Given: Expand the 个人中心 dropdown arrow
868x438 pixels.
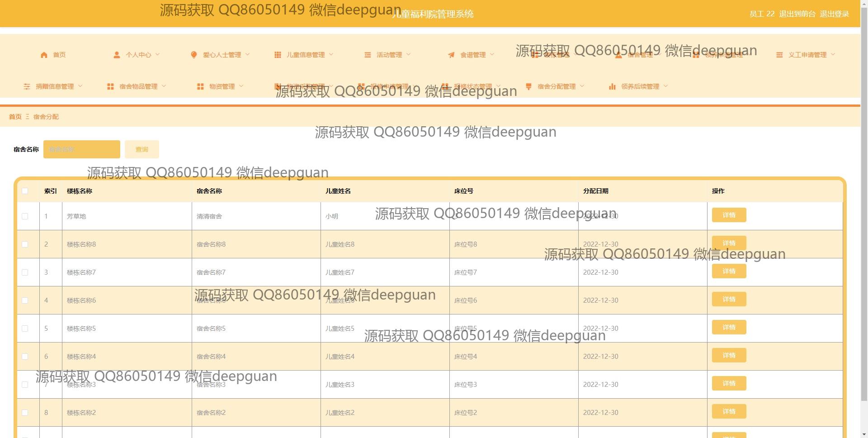Looking at the screenshot, I should (157, 54).
